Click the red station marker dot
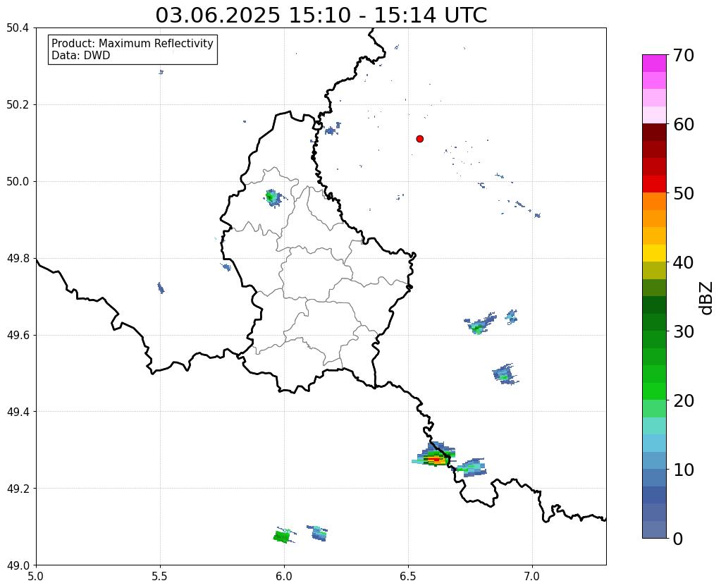Image resolution: width=721 pixels, height=588 pixels. pyautogui.click(x=419, y=138)
